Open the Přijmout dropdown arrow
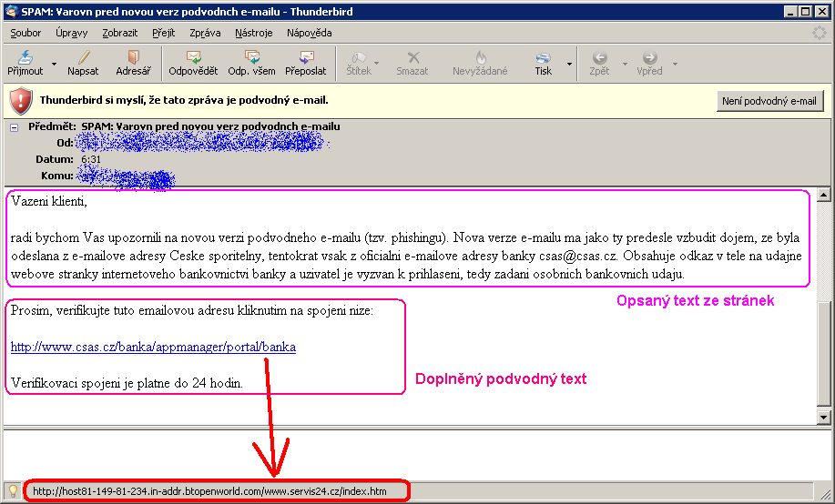Screen dimensions: 835x504 [x=55, y=64]
